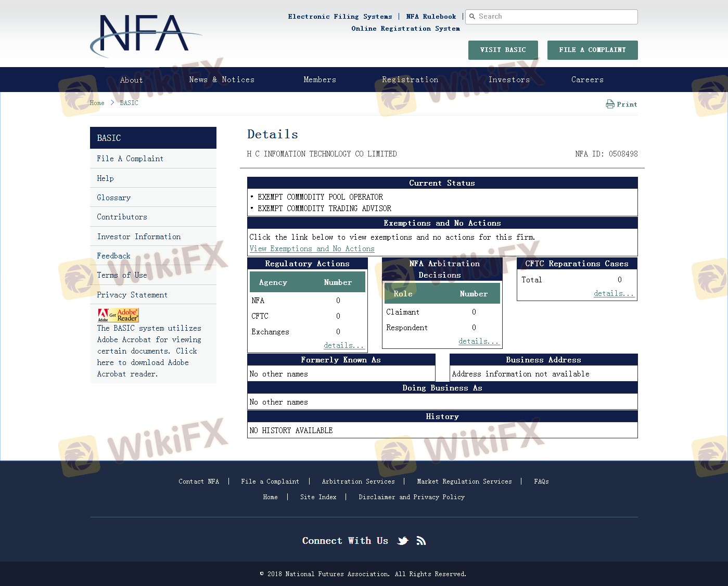Open Regulatory Actions details link
728x586 pixels.
point(343,345)
